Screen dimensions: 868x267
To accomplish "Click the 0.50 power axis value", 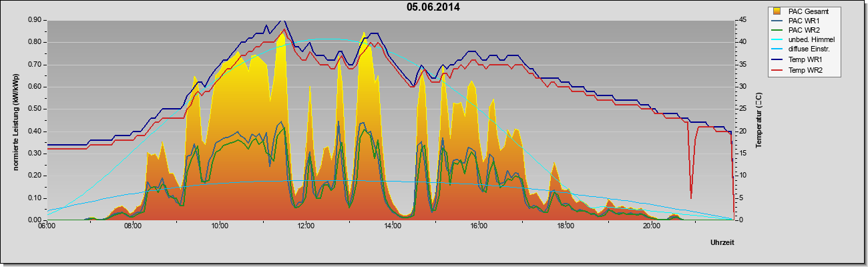I will (x=35, y=109).
